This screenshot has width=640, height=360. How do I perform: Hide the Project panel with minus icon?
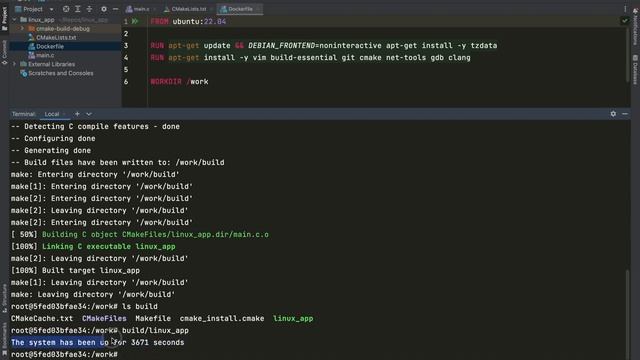tap(116, 9)
